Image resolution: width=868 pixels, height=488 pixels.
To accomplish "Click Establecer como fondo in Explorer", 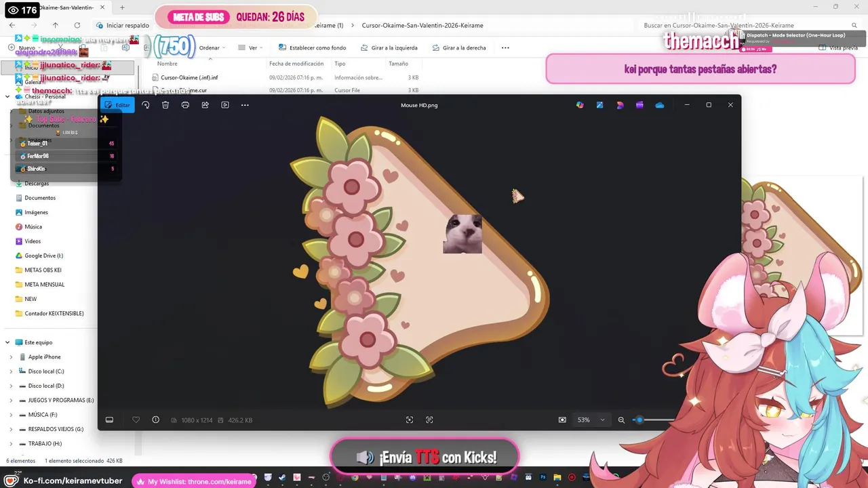I will (311, 48).
